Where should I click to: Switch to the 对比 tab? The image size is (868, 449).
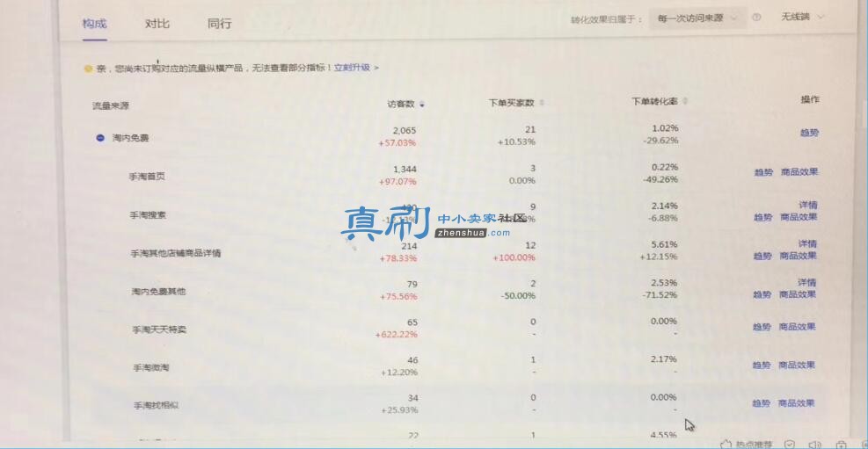point(157,24)
